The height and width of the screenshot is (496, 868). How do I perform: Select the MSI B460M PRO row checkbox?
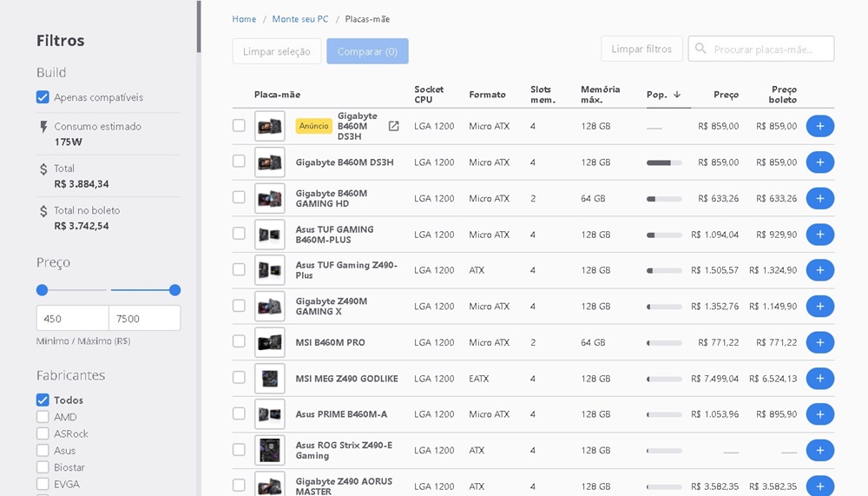pos(239,341)
